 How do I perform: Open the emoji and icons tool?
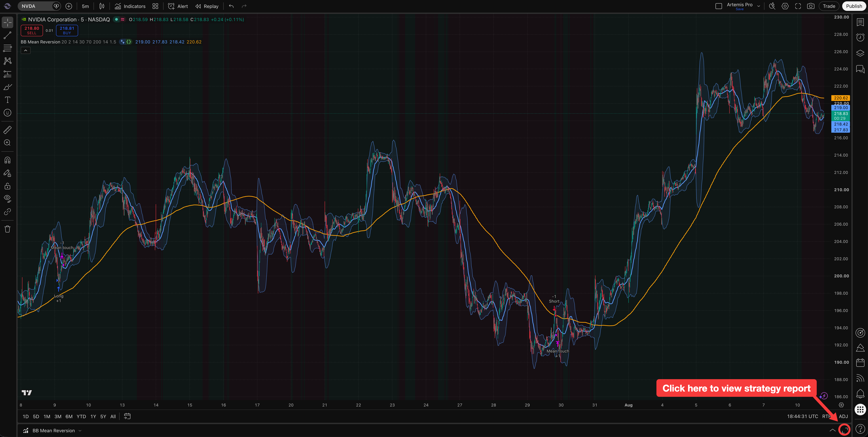click(7, 113)
